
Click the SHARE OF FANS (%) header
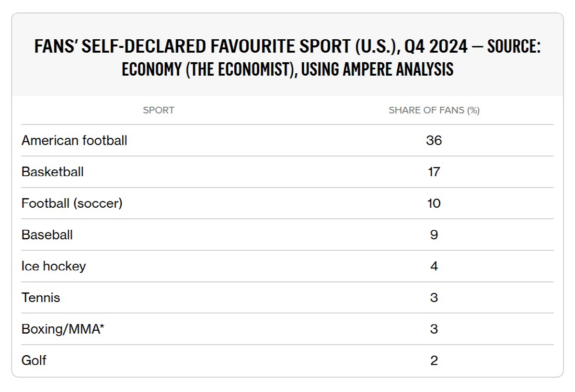(x=434, y=111)
